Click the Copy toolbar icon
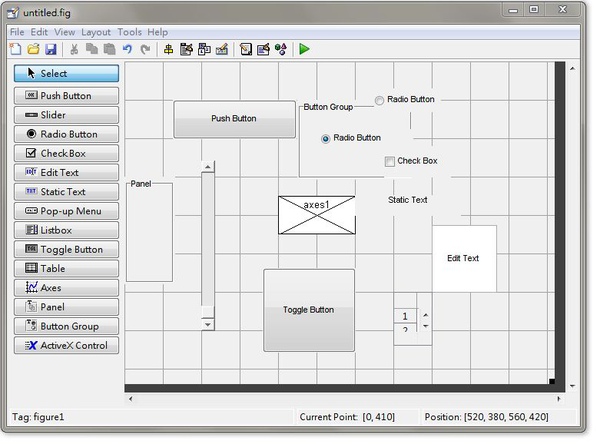 (92, 49)
